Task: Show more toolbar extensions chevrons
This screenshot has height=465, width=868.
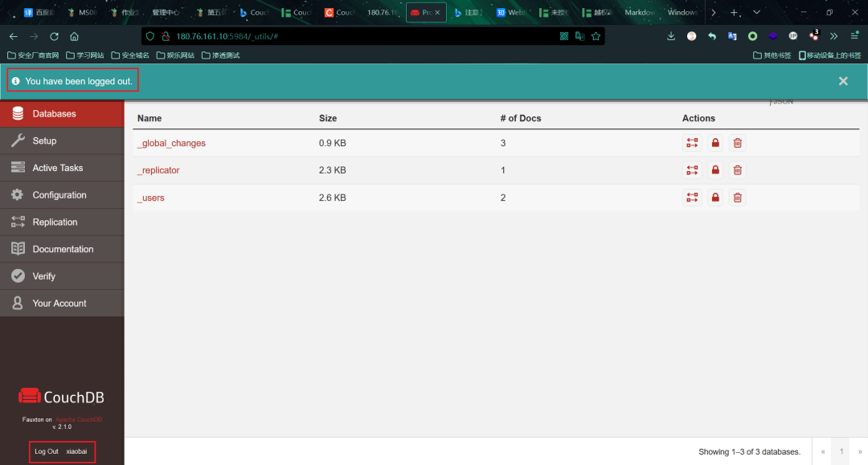Action: coord(833,36)
